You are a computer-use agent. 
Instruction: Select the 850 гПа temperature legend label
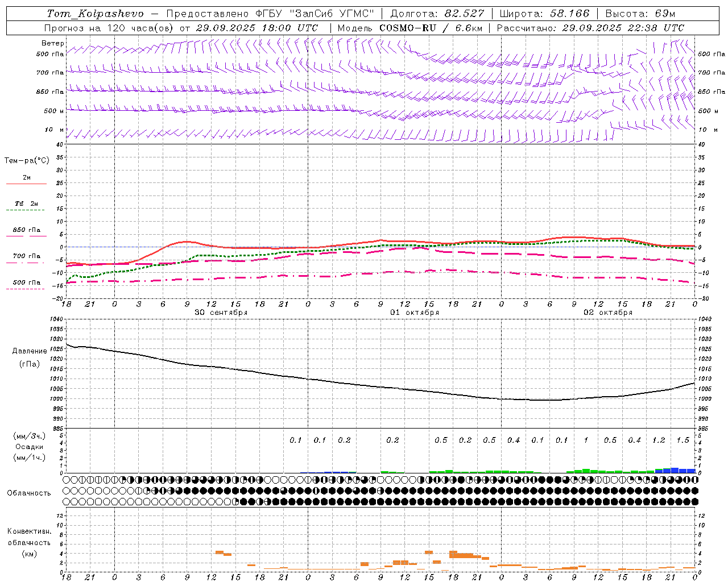[26, 230]
